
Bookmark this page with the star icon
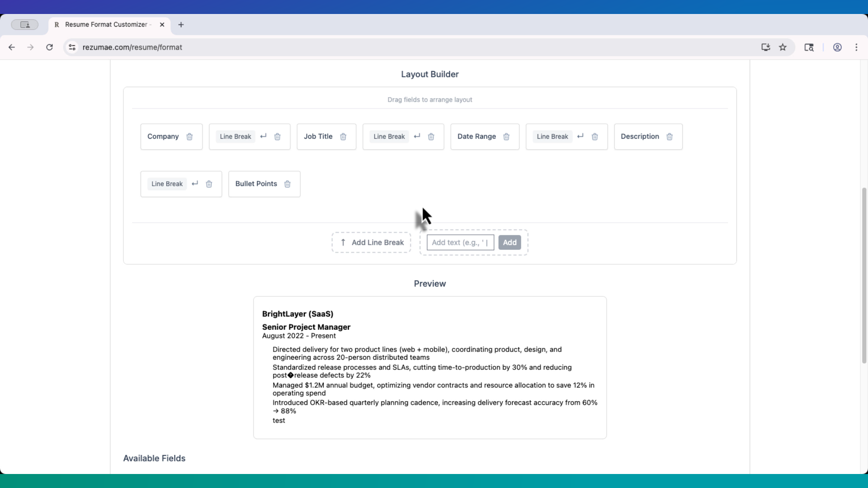783,47
